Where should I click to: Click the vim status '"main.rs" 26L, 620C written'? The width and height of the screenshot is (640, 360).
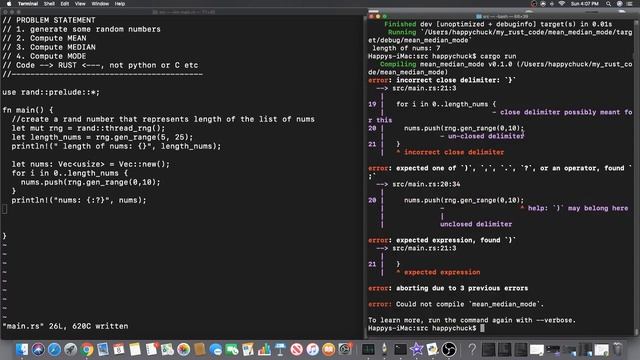[65, 326]
